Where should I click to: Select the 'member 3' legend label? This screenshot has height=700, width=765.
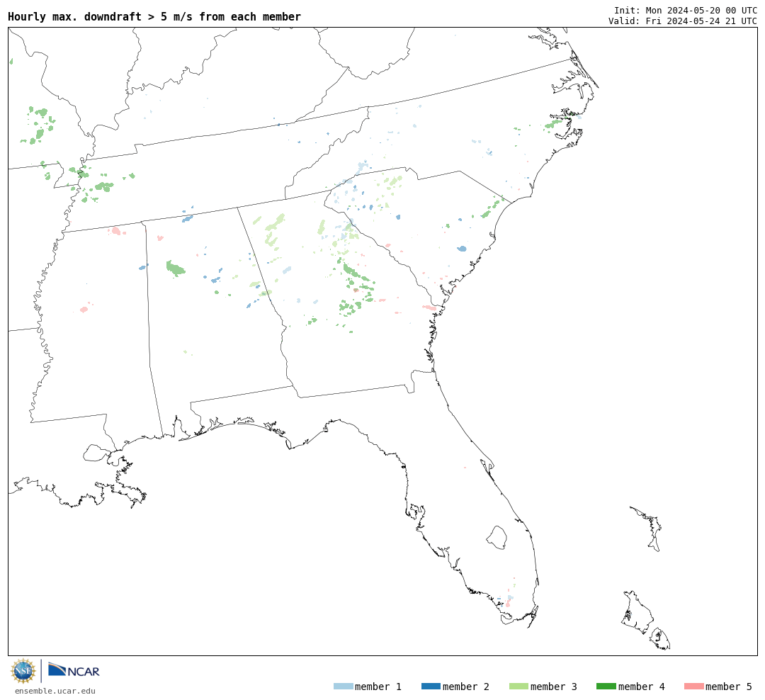554,687
